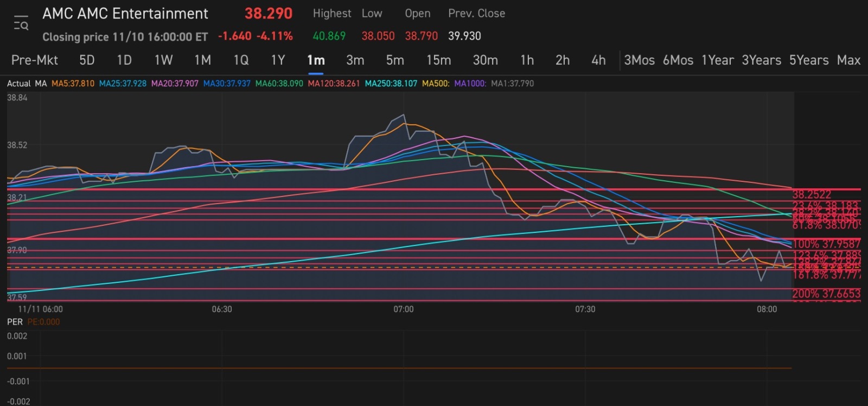The width and height of the screenshot is (868, 406).
Task: Click the 11/11 06:00 axis label
Action: coord(40,309)
